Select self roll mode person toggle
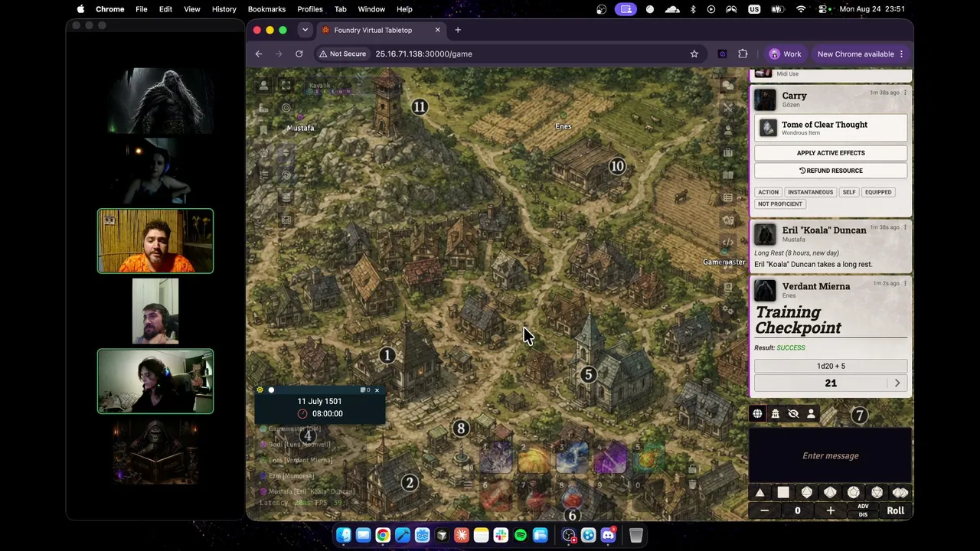980x551 pixels. [x=811, y=414]
